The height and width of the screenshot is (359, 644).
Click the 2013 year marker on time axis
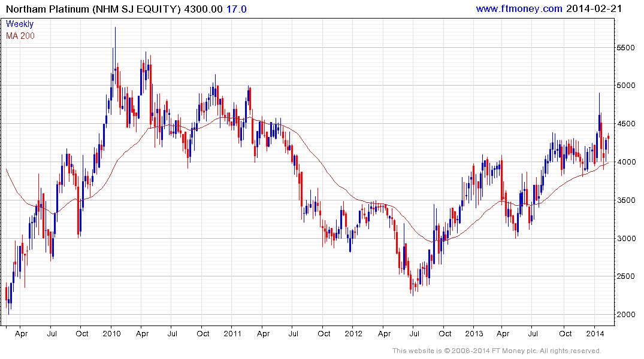coord(474,333)
